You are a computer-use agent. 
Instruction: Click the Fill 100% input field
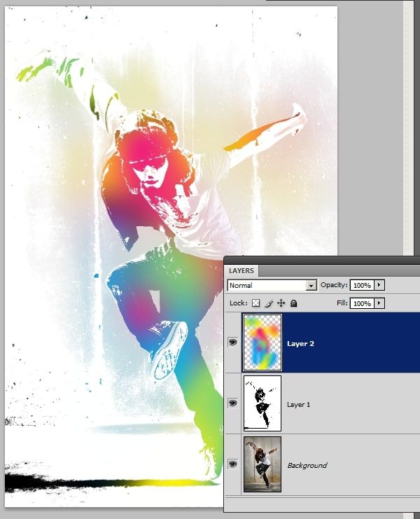pyautogui.click(x=362, y=303)
